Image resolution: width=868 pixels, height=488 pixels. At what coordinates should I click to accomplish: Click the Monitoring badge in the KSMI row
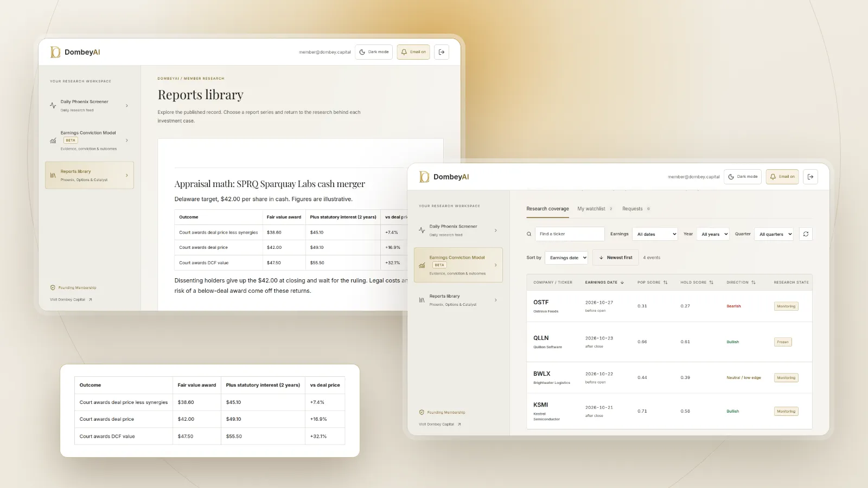[786, 412]
